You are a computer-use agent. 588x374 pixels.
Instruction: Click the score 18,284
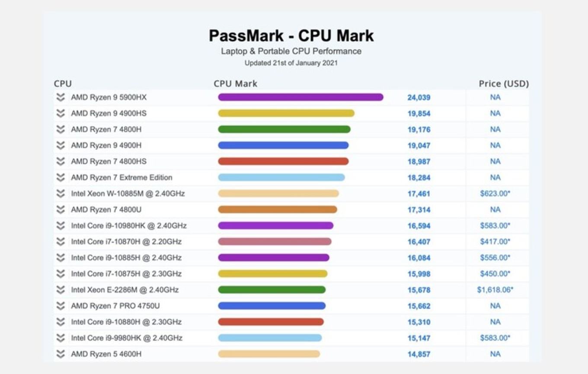[419, 177]
